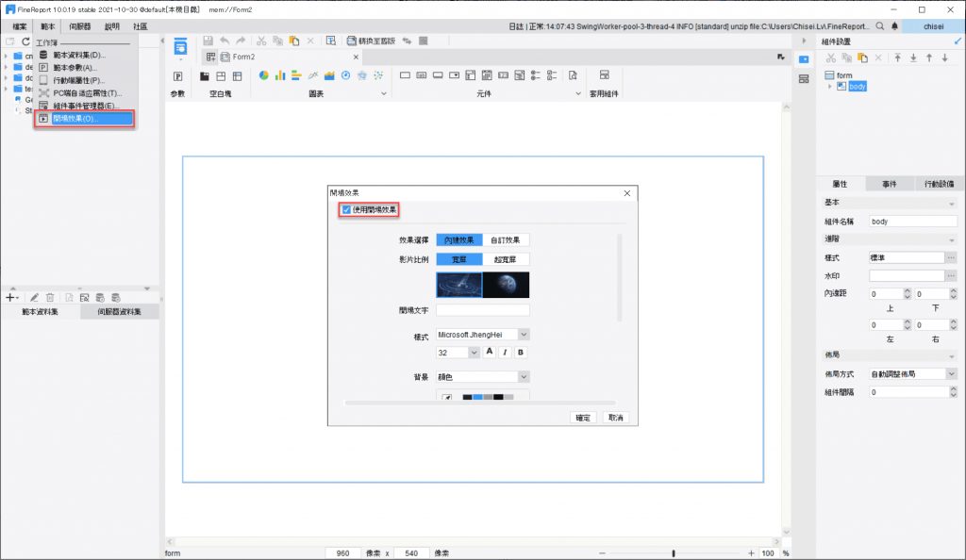Switch to the 行動設備 tab

coord(939,184)
